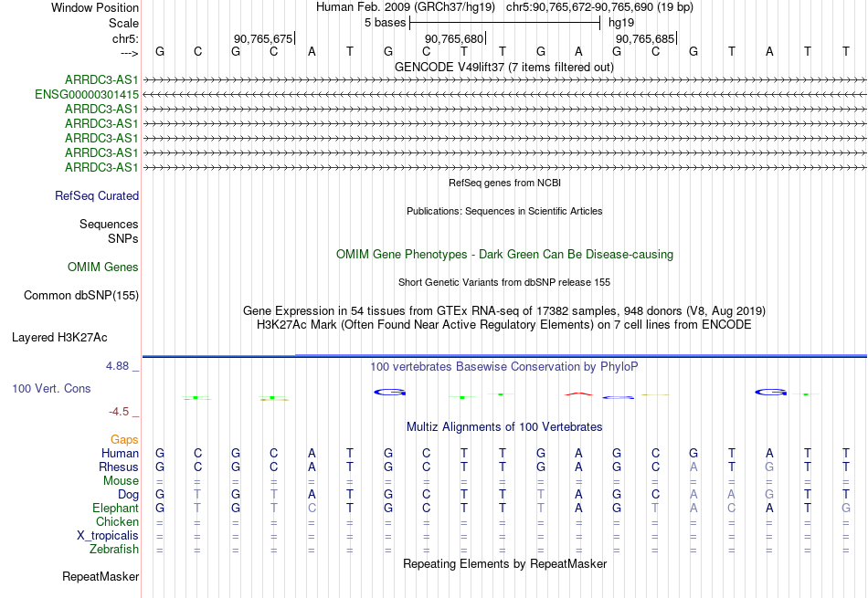The image size is (868, 598).
Task: Open the RefSeq Curated track label
Action: point(97,195)
